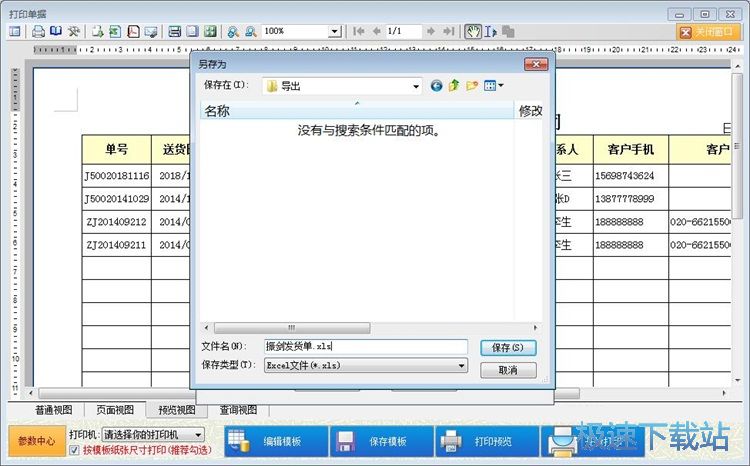Go to next page arrow
The image size is (750, 466).
[x=431, y=32]
